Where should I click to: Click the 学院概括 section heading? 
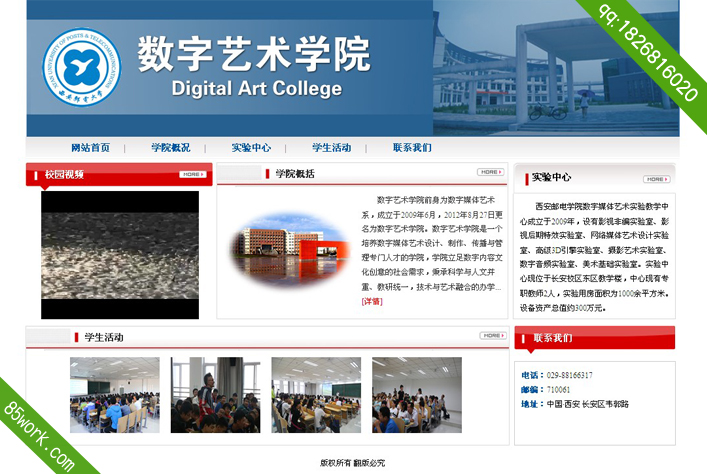tap(295, 174)
